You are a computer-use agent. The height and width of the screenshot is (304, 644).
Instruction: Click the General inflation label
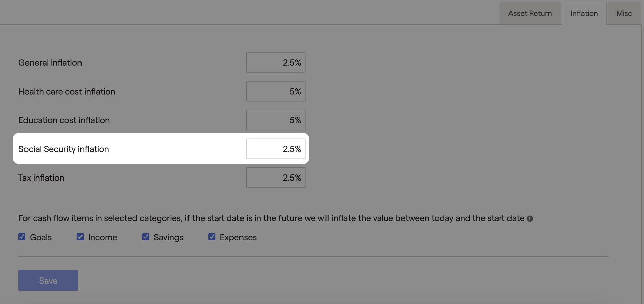[50, 63]
